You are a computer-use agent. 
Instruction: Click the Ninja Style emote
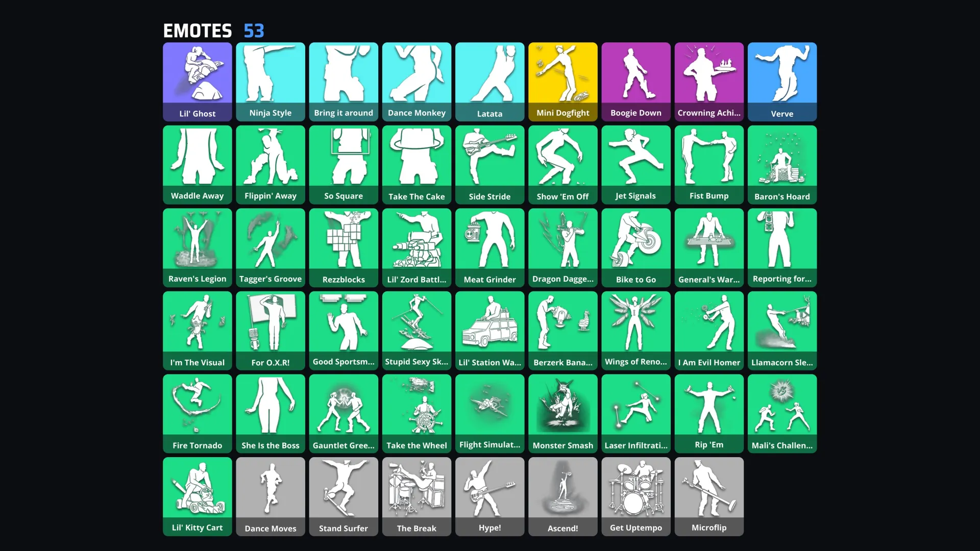click(x=271, y=82)
